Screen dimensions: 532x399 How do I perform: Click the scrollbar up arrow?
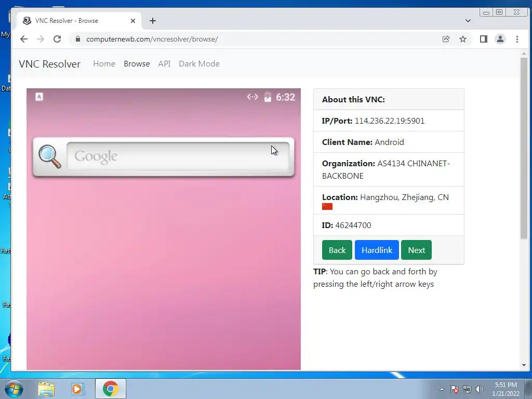524,54
